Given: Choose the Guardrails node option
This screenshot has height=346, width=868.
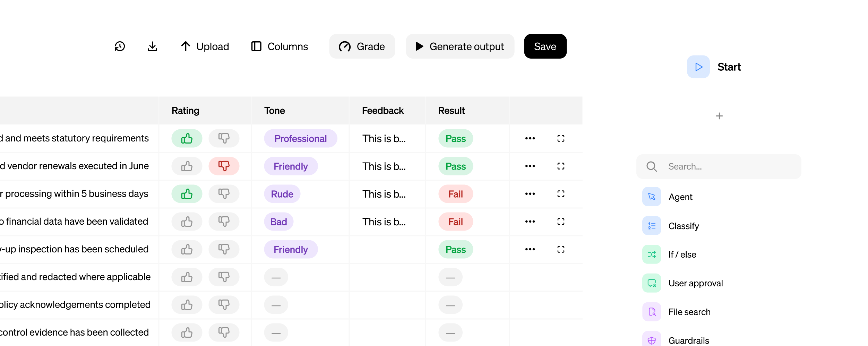Looking at the screenshot, I should point(688,340).
